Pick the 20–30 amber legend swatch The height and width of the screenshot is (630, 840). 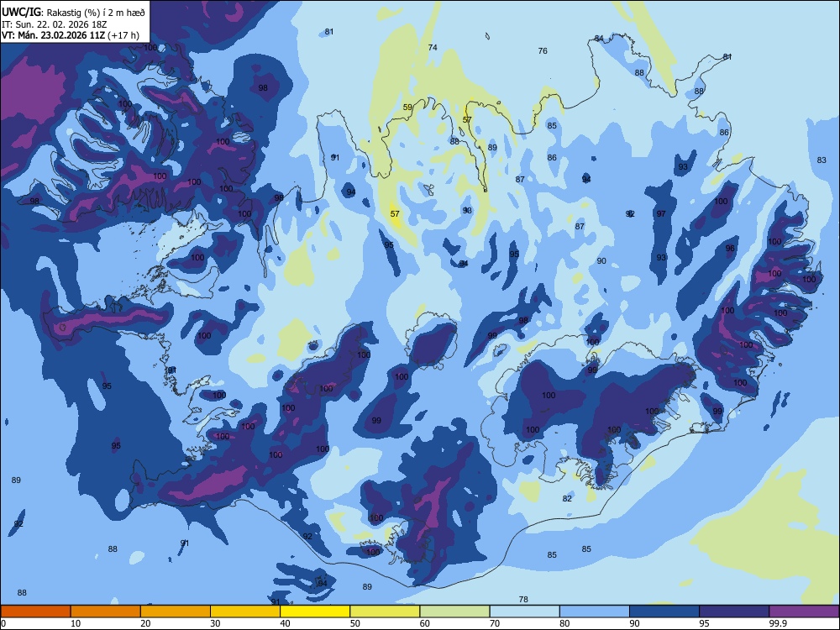click(176, 612)
